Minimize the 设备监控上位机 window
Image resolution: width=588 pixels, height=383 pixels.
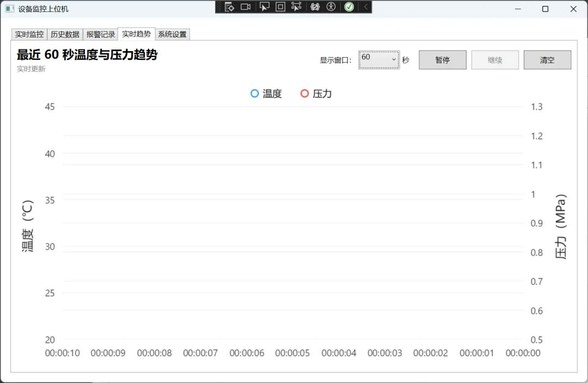[x=518, y=9]
